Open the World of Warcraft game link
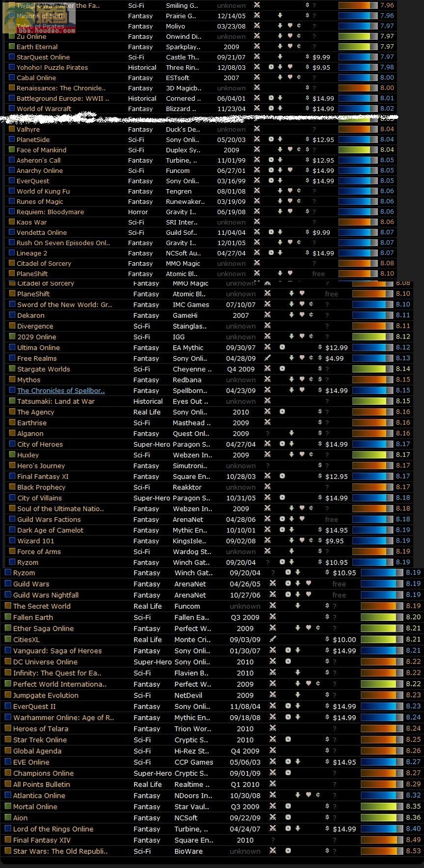This screenshot has height=868, width=424. point(44,109)
